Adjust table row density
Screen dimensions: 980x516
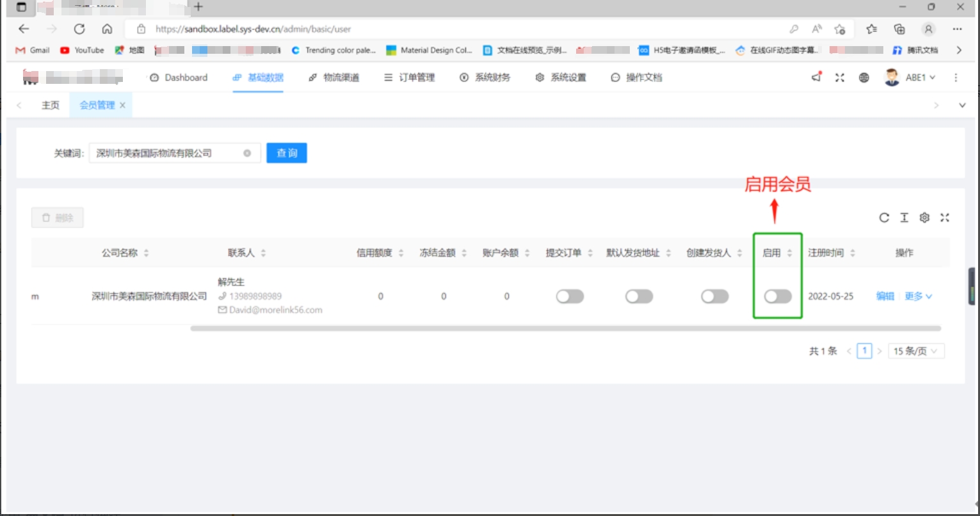[904, 218]
